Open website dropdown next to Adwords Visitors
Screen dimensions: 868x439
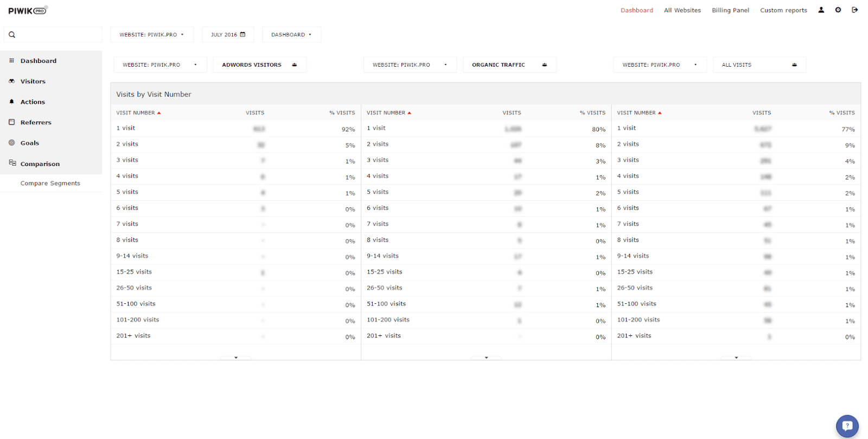[x=160, y=65]
